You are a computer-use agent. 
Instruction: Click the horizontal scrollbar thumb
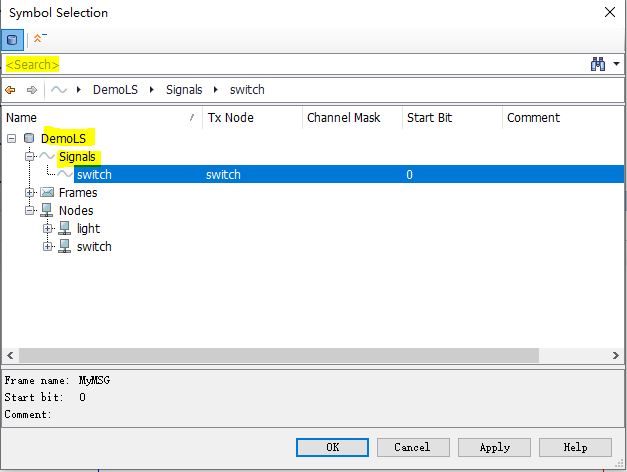(279, 356)
